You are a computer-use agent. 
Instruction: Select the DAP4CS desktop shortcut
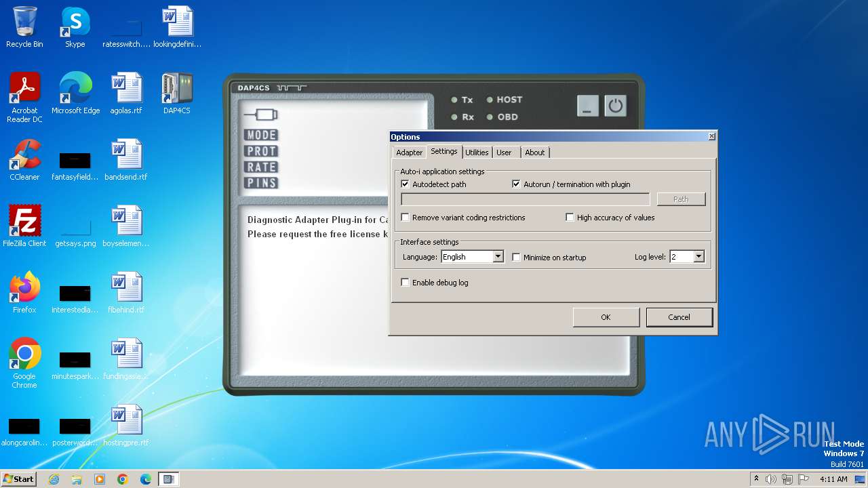[177, 94]
